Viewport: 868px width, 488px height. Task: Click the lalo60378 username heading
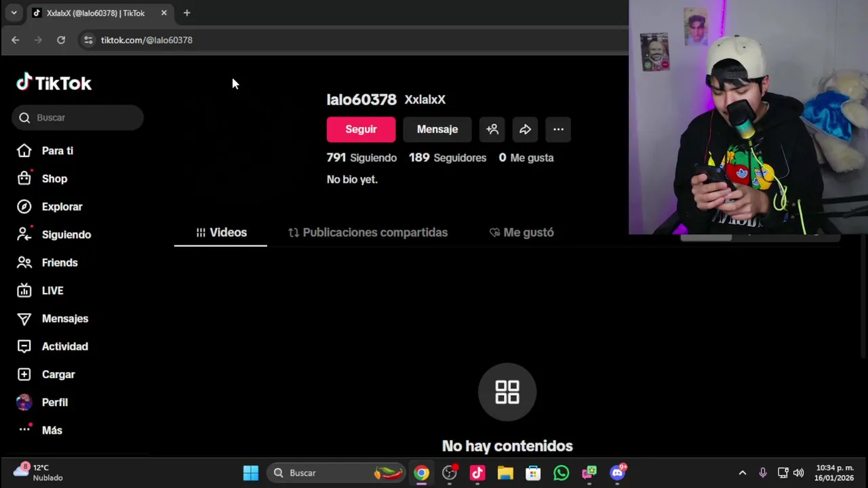pos(361,100)
